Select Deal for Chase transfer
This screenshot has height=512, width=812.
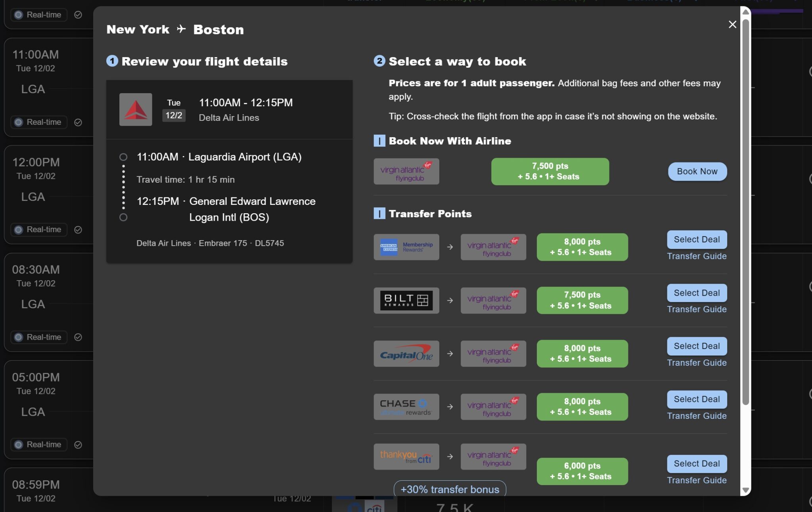coord(697,399)
